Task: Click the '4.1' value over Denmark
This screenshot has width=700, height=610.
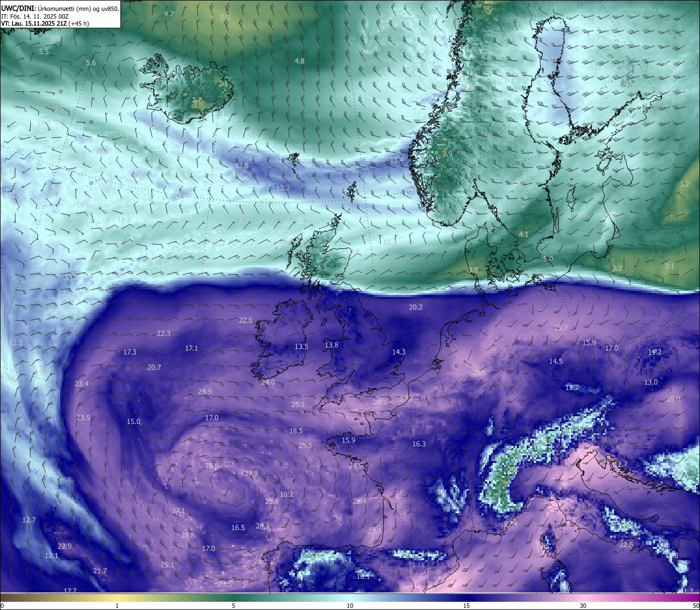Action: pos(524,234)
